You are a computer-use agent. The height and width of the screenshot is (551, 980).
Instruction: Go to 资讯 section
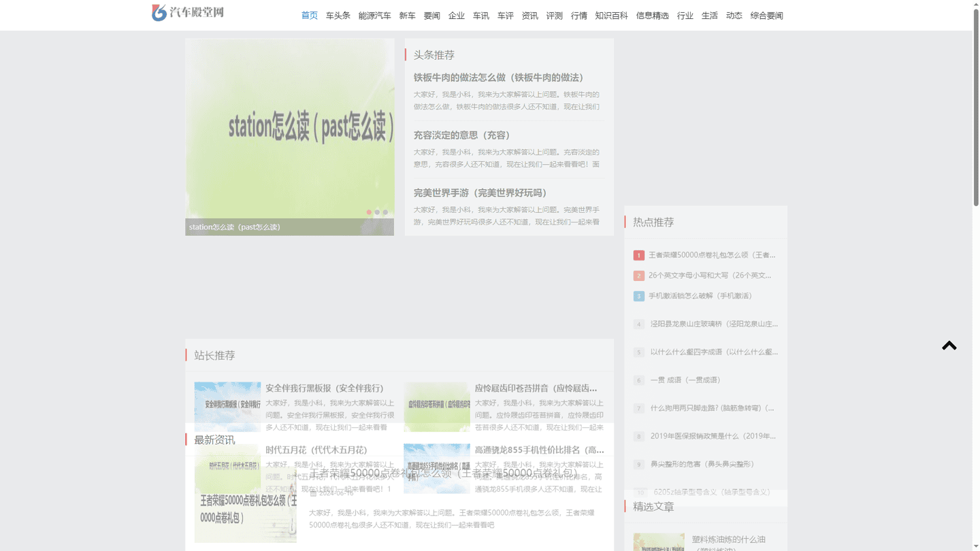530,16
